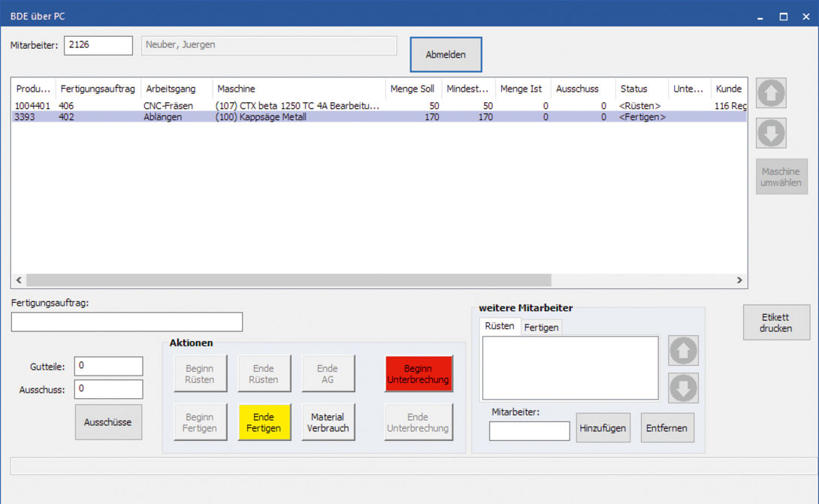Click the Gutteile quantity field
Viewport: 819px width, 504px height.
108,366
